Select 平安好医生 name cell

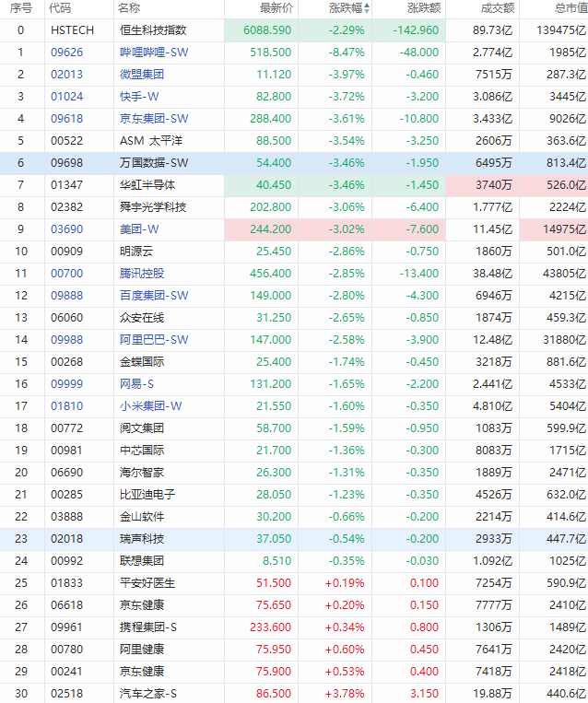pos(147,583)
